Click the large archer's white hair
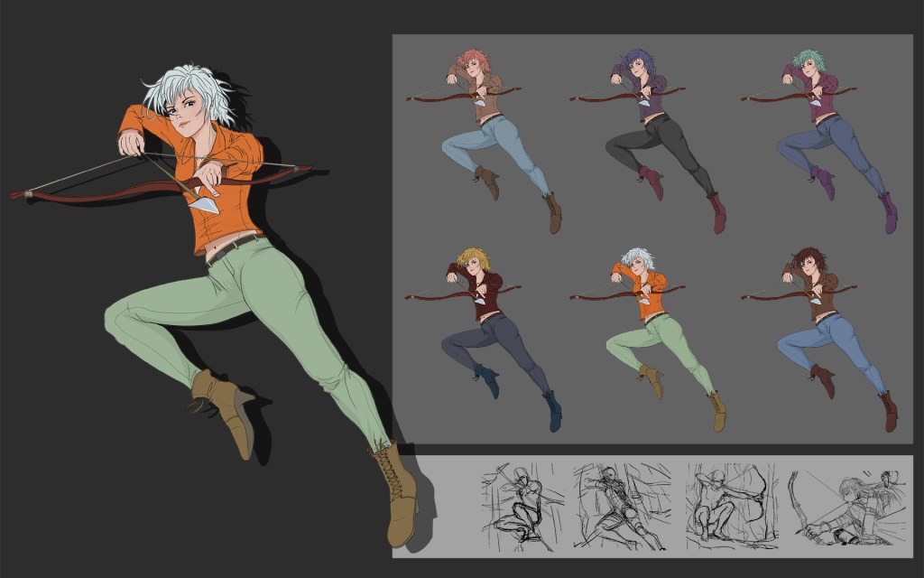 click(x=189, y=87)
